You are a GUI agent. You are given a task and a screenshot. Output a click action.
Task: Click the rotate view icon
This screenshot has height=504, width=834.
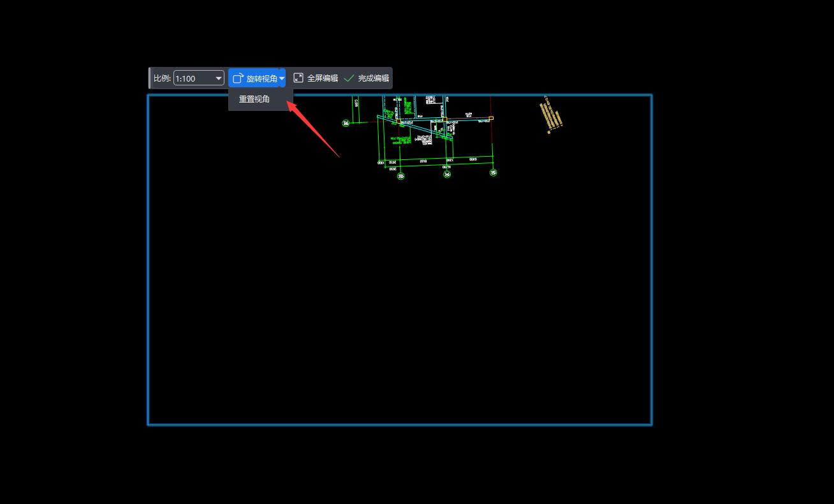click(238, 78)
